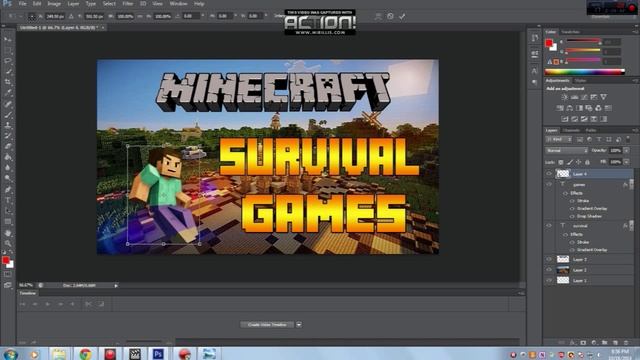Viewport: 640px width, 360px height.
Task: Open the Image menu
Action: click(54, 4)
